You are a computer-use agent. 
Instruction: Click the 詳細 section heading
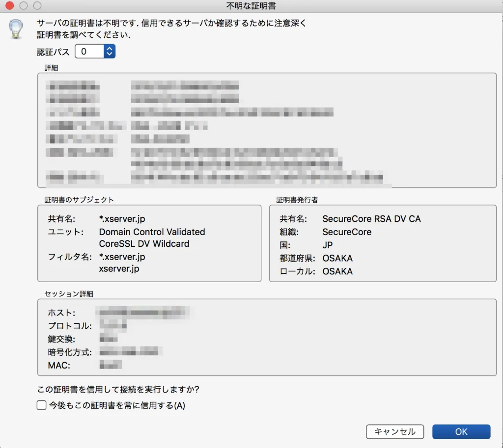(51, 68)
